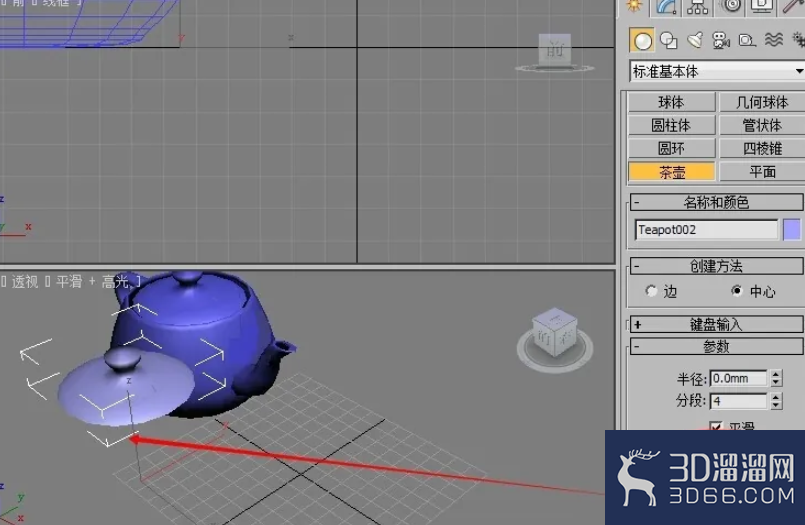Click the 前 ViewCube in the front viewport

point(554,51)
